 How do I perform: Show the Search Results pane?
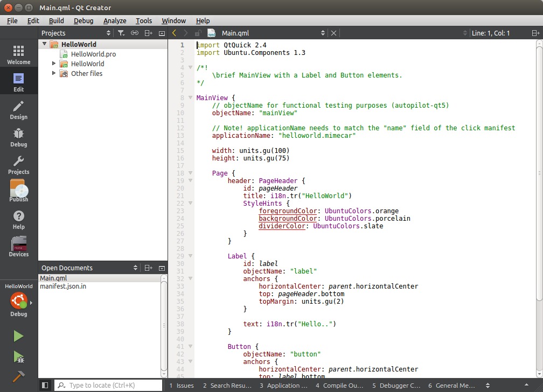coord(227,386)
